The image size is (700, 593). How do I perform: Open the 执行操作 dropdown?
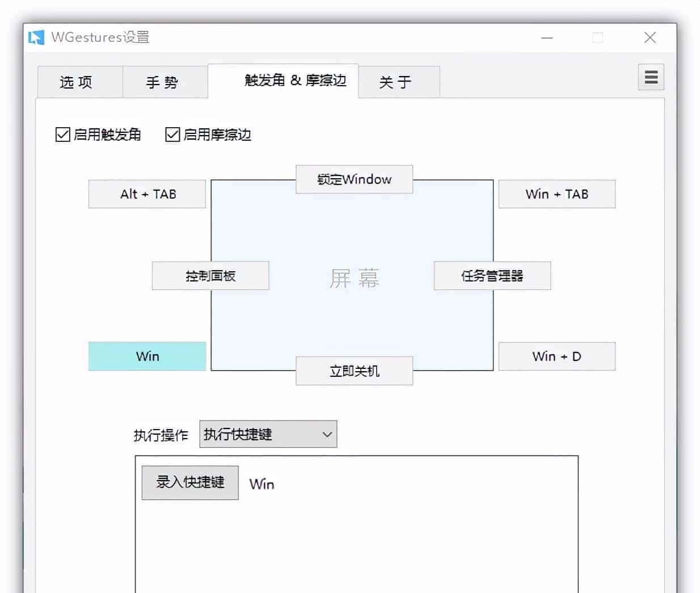coord(268,434)
